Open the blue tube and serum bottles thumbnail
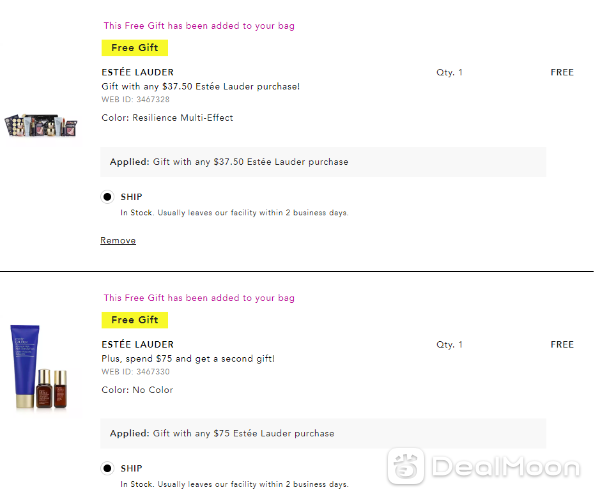Viewport: 600px width, 499px height. point(39,367)
